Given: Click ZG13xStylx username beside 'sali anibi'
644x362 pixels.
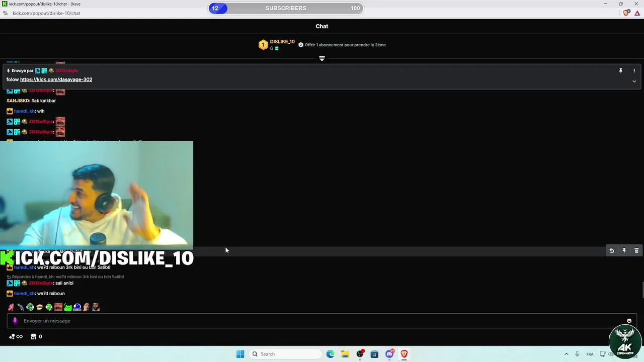Looking at the screenshot, I should click(x=41, y=283).
